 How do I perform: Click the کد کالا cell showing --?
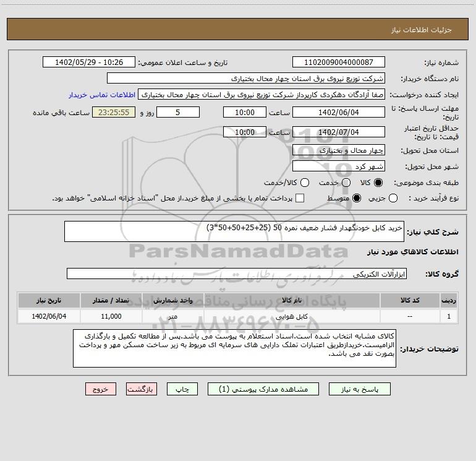[410, 316]
